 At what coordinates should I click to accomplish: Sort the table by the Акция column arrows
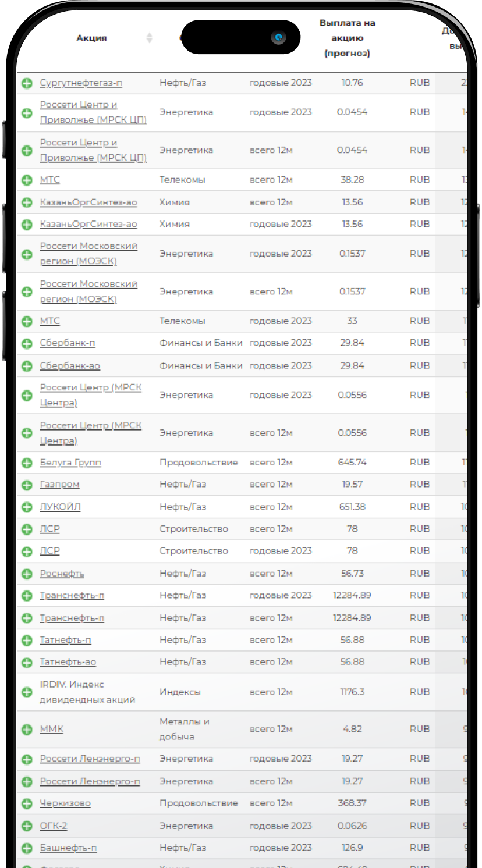150,38
